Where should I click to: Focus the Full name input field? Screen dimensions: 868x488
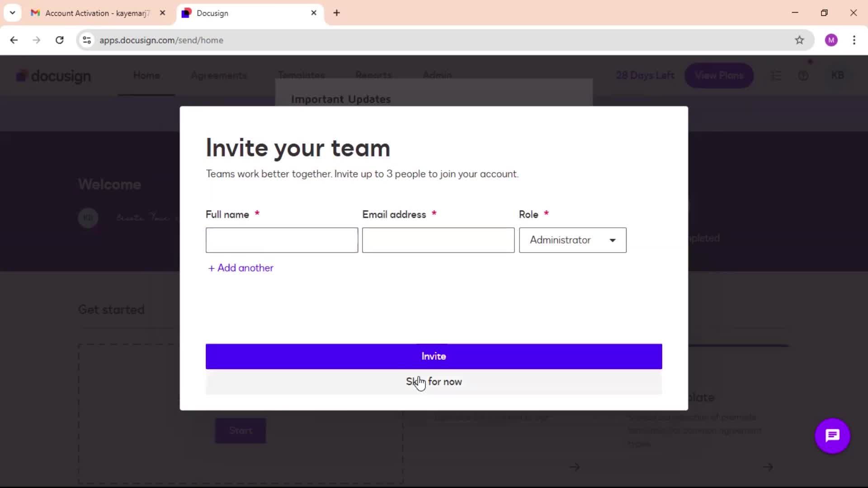(282, 240)
